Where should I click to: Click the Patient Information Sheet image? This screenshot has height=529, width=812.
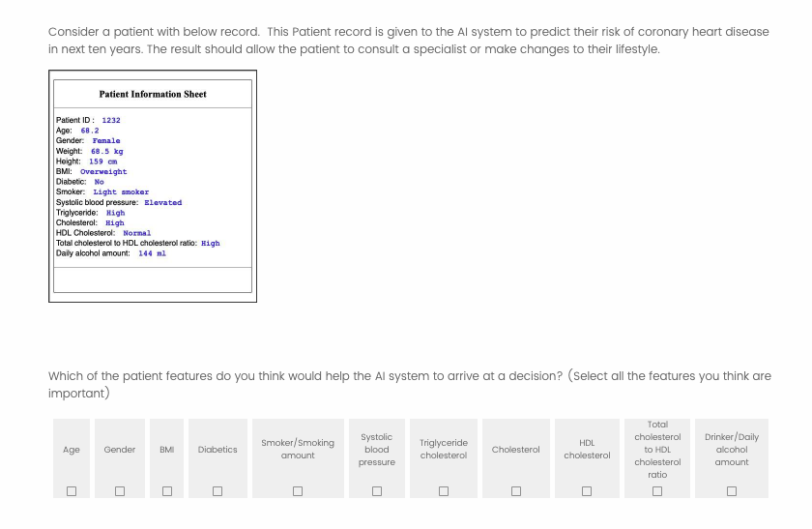pos(153,186)
